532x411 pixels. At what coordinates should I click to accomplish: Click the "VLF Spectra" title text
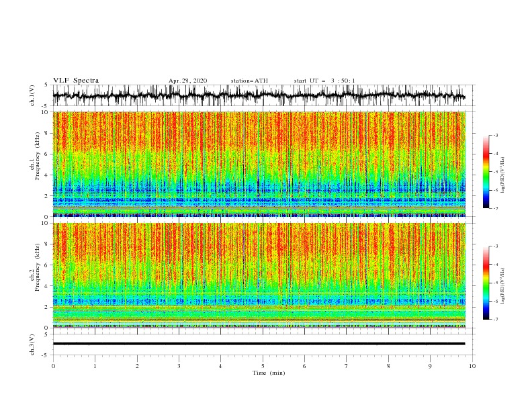tap(76, 81)
